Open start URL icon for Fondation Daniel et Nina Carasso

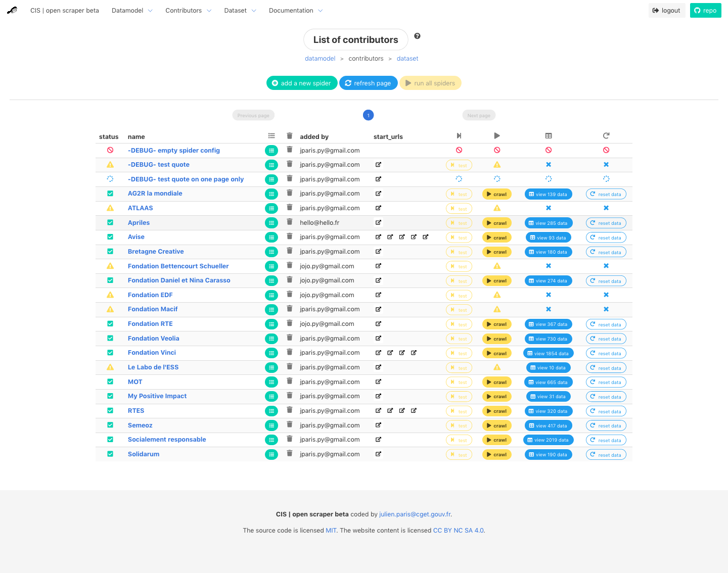[378, 280]
